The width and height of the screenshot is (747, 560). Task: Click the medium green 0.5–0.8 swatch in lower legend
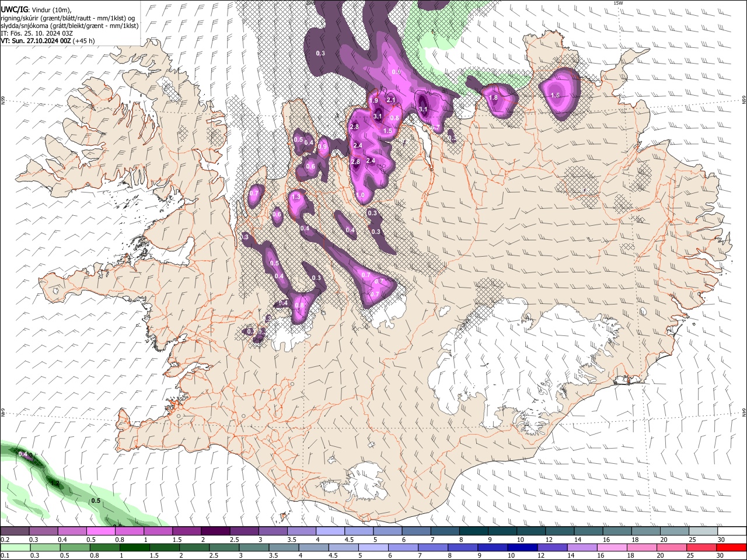75,548
